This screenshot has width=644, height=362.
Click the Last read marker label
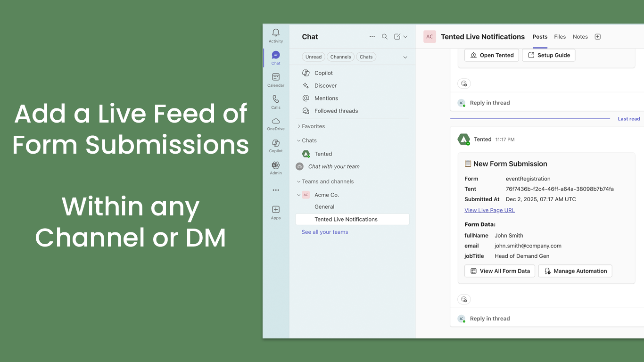click(629, 119)
